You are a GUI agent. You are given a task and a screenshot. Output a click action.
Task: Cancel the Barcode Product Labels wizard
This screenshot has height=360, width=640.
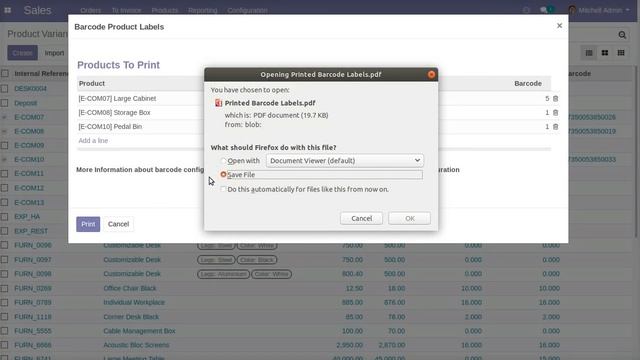pyautogui.click(x=118, y=224)
